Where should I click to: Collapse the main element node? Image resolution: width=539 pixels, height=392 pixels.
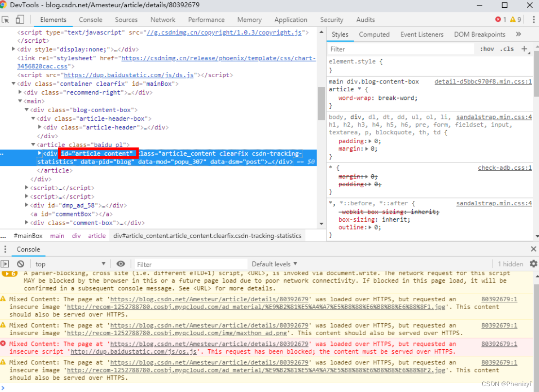tap(20, 101)
